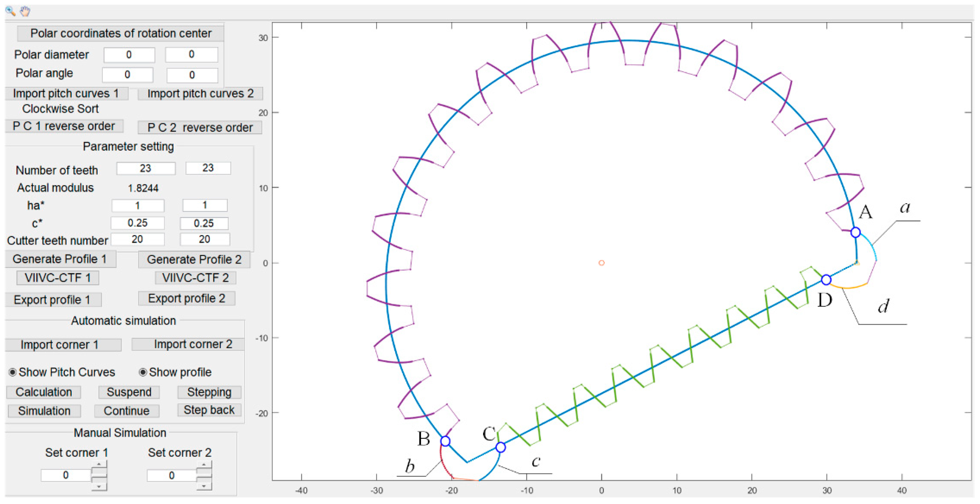Click blue circle marker at point B
The image size is (980, 504).
446,441
